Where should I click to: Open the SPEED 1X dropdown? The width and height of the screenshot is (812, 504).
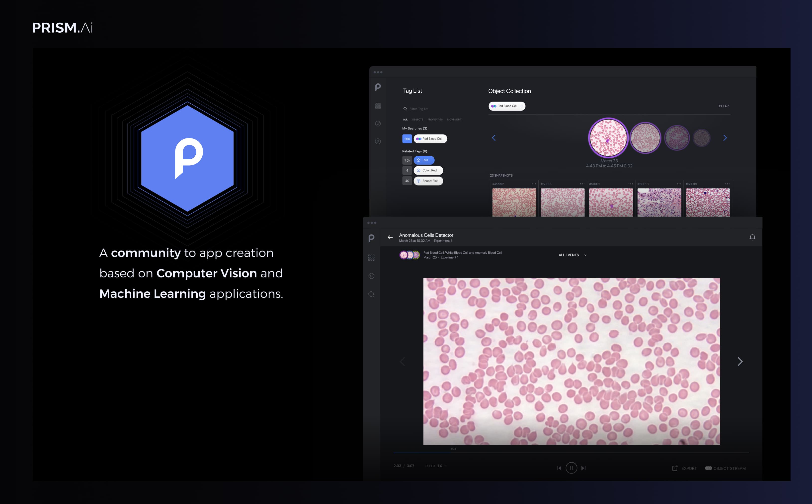(436, 466)
